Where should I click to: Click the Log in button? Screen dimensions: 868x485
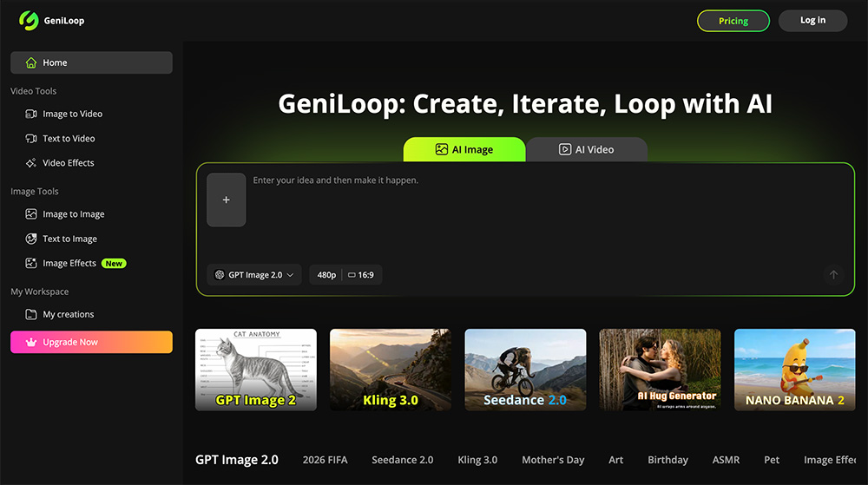(812, 21)
